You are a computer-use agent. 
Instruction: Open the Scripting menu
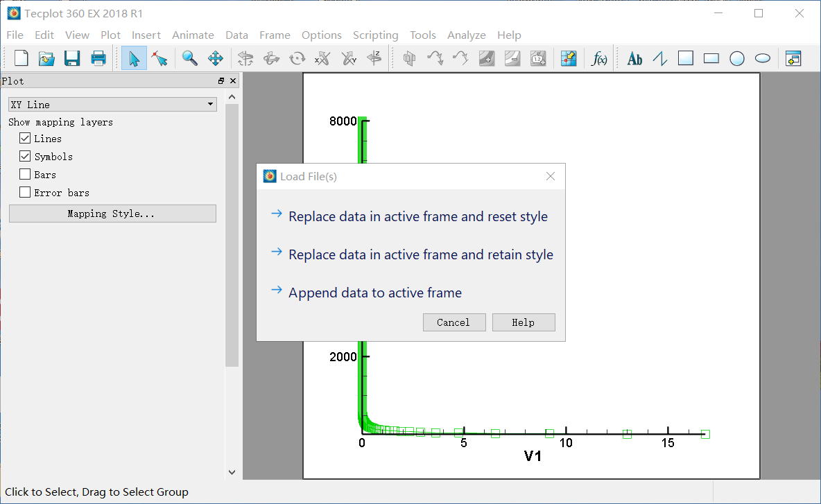(375, 35)
